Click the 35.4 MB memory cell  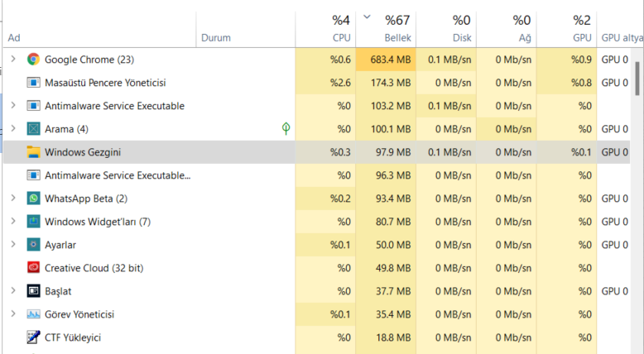(x=386, y=314)
